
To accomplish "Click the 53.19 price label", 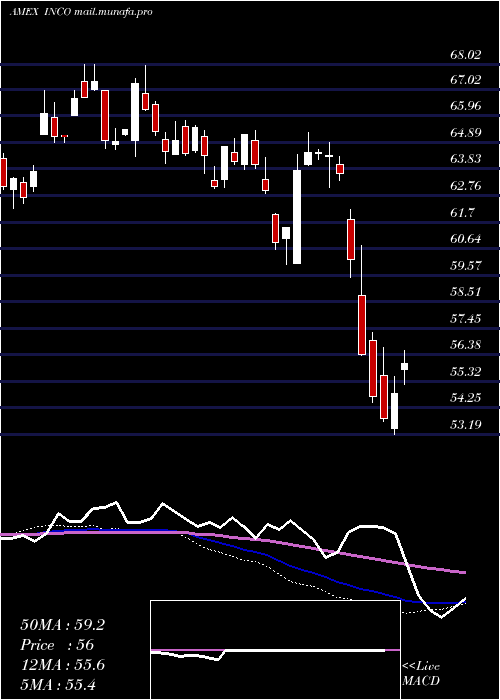I will pos(466,424).
